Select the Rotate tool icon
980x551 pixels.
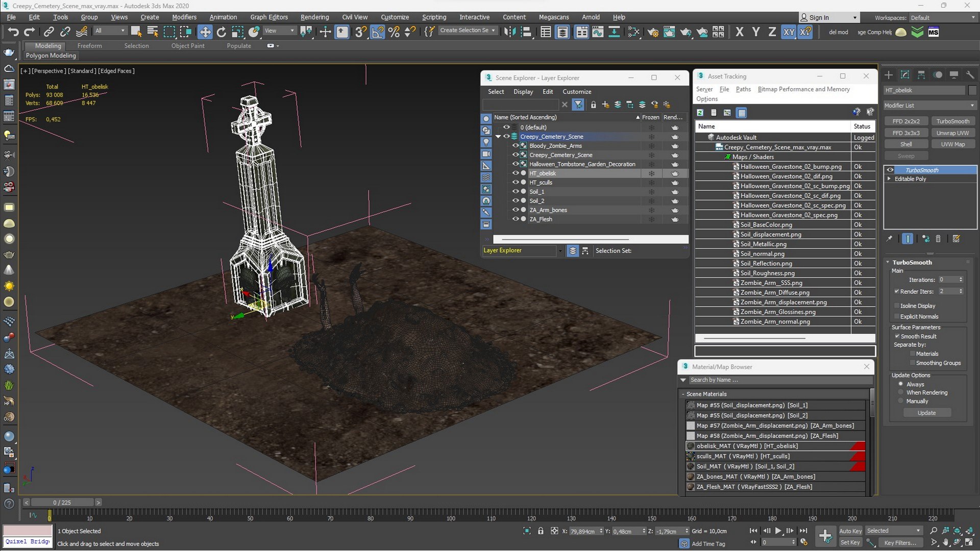(221, 32)
